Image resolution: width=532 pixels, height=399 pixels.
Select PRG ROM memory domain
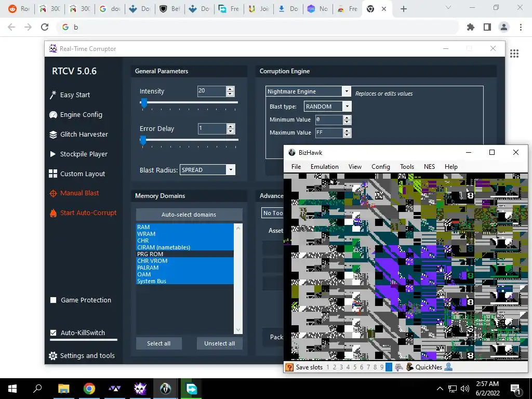tap(185, 254)
